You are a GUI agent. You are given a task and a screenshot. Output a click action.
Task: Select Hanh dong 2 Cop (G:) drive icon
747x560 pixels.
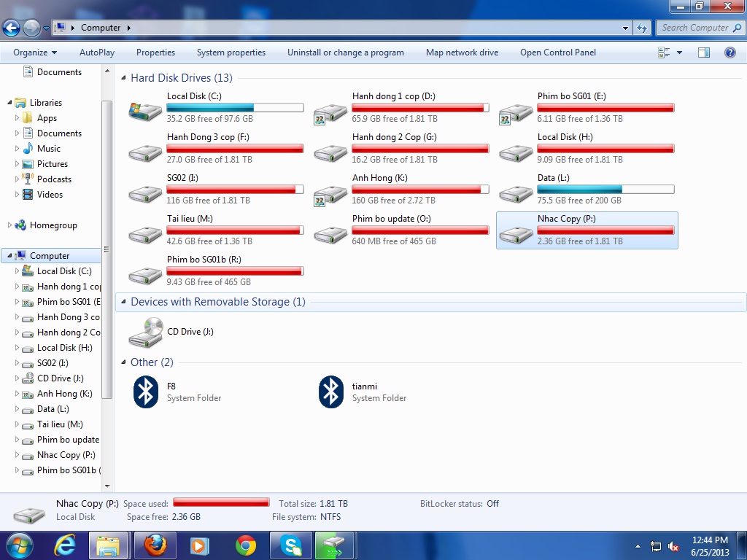coord(330,153)
